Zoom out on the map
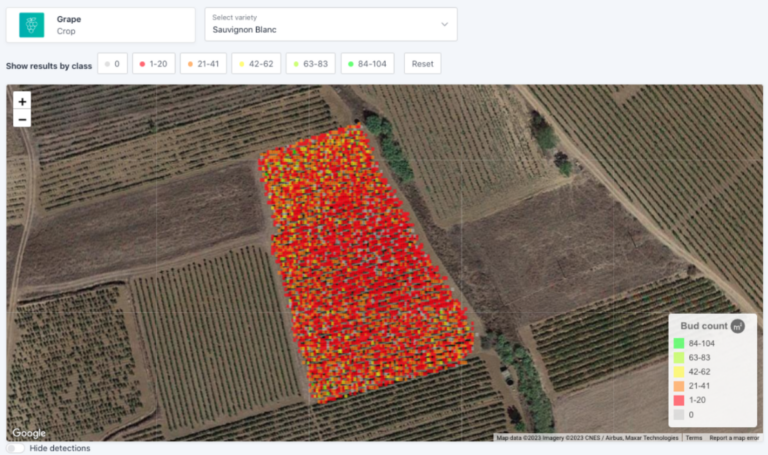The width and height of the screenshot is (768, 455). point(22,119)
